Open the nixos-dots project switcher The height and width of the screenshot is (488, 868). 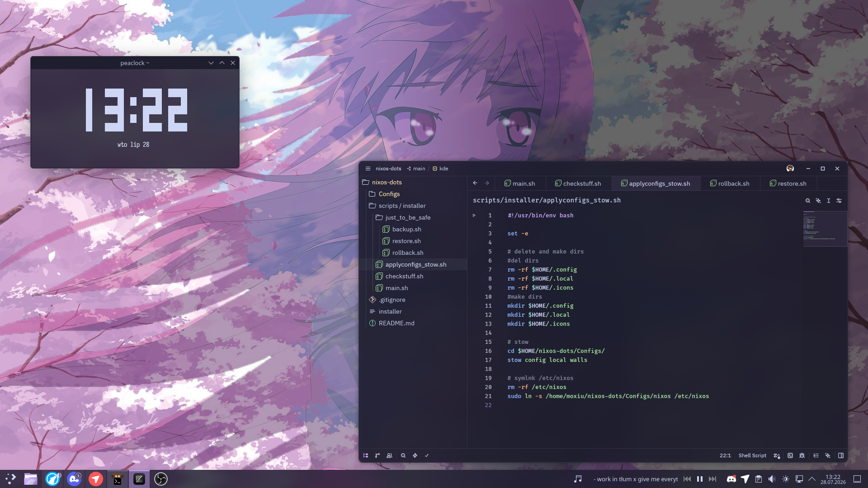[x=388, y=169]
